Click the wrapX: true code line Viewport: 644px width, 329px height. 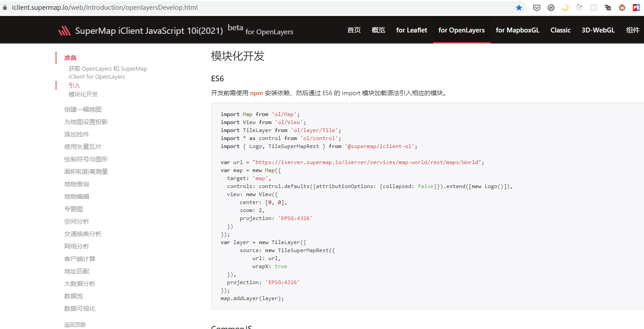[x=270, y=266]
